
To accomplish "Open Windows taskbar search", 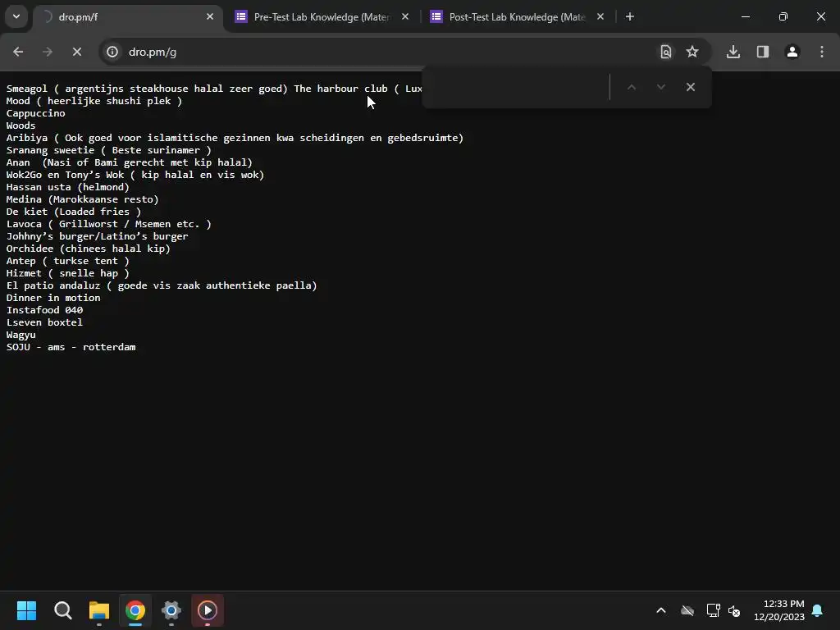I will tap(62, 610).
